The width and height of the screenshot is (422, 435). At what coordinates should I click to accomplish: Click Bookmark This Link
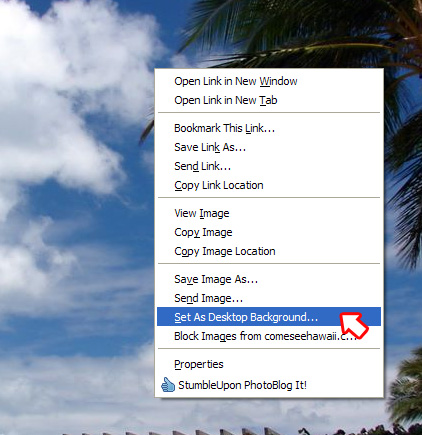[x=269, y=128]
